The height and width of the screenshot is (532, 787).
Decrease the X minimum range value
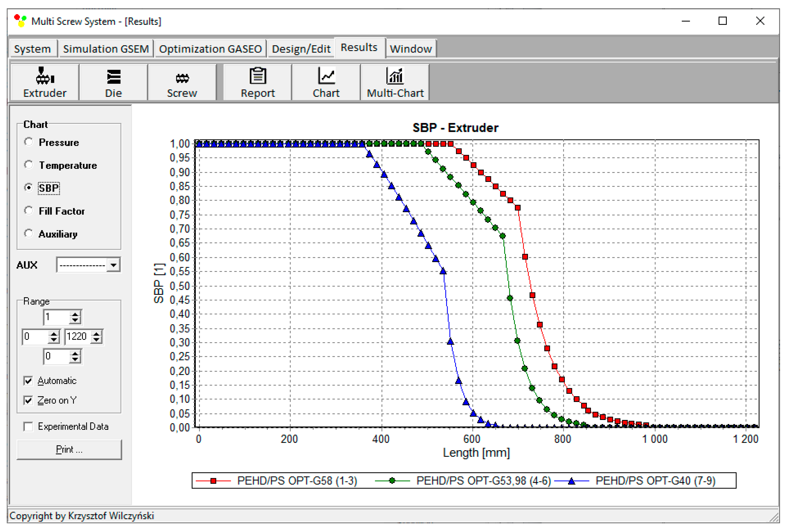click(53, 340)
